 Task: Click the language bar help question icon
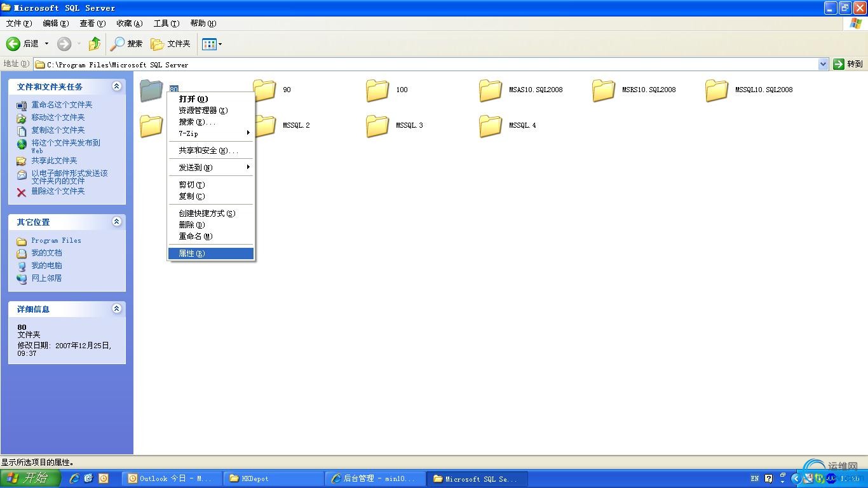pos(769,478)
